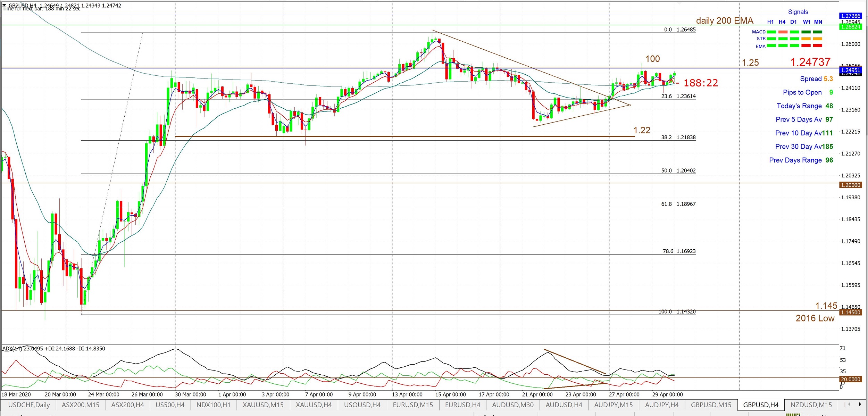Click the 'daily 200 EMA' label
Screen dimensions: 868x416
(725, 21)
